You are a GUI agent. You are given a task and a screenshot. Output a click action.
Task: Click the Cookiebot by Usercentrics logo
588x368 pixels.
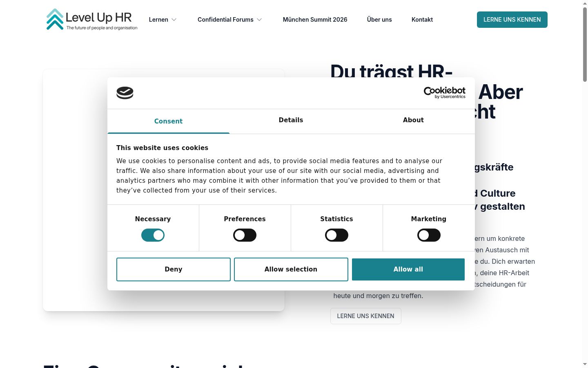coord(444,92)
